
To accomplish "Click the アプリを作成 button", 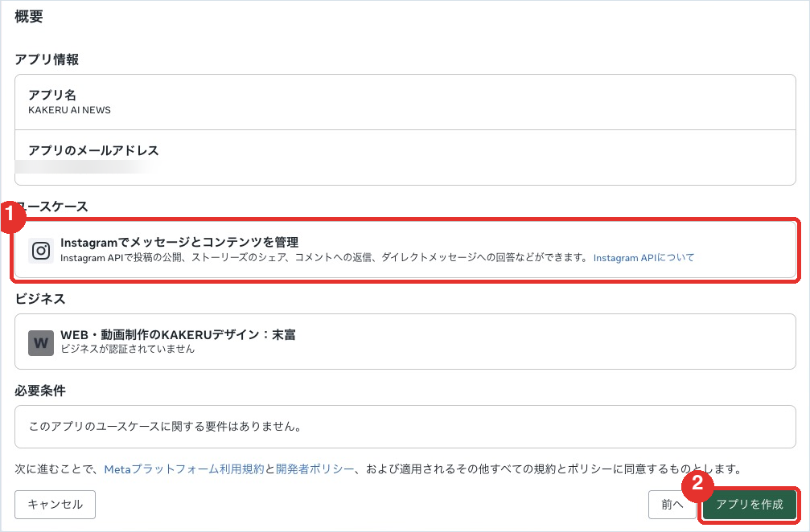I will pyautogui.click(x=749, y=505).
